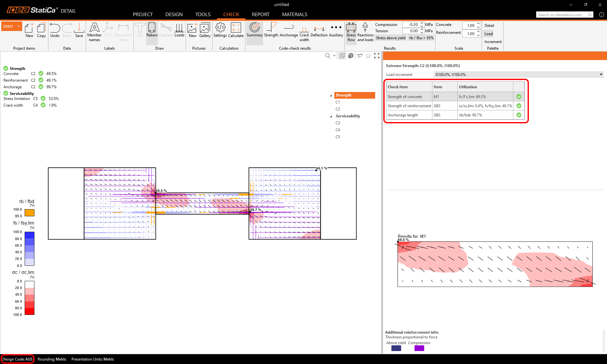Open the Settings gear in Calculation group

tap(220, 30)
